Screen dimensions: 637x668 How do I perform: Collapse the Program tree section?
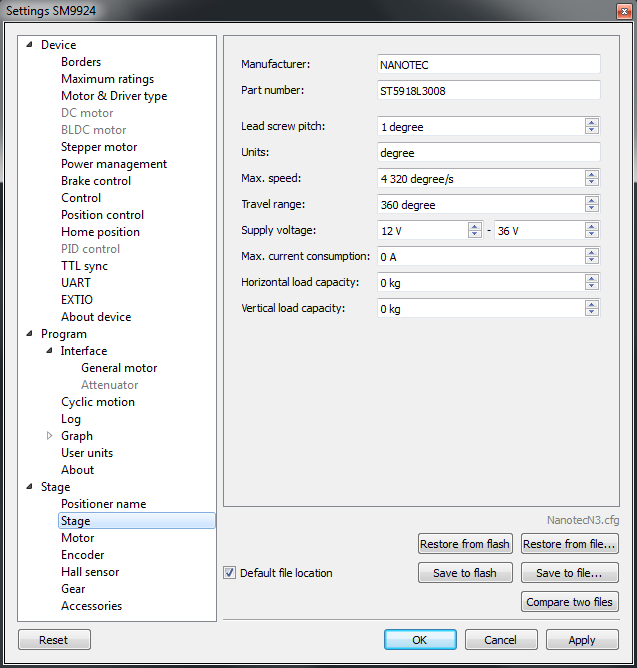[30, 334]
